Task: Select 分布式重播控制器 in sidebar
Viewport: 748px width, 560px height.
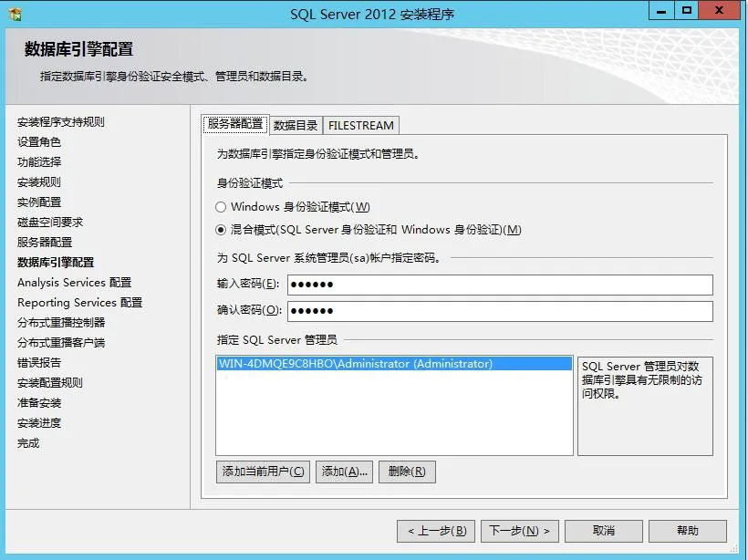Action: (x=53, y=322)
